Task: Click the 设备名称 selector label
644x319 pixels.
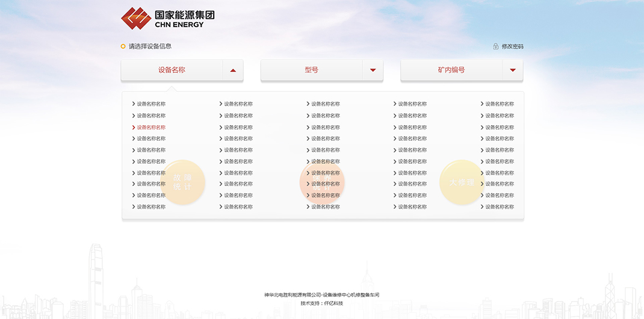Action: point(172,70)
